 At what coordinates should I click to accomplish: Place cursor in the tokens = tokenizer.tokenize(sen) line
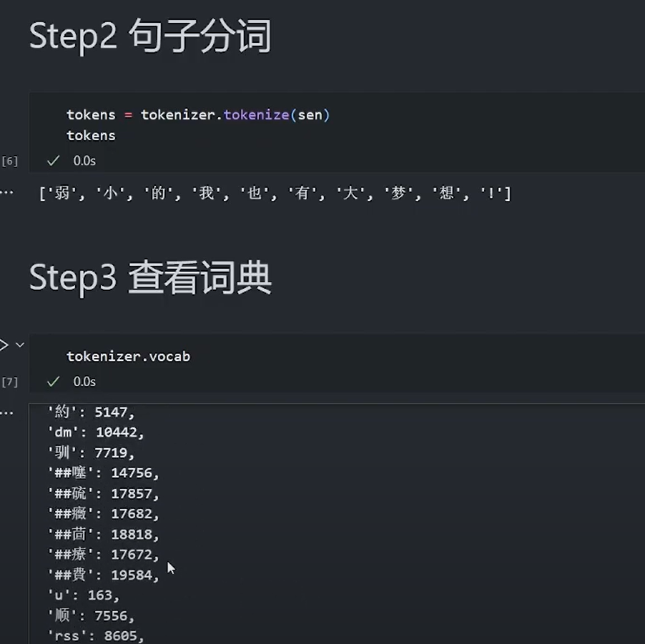198,115
